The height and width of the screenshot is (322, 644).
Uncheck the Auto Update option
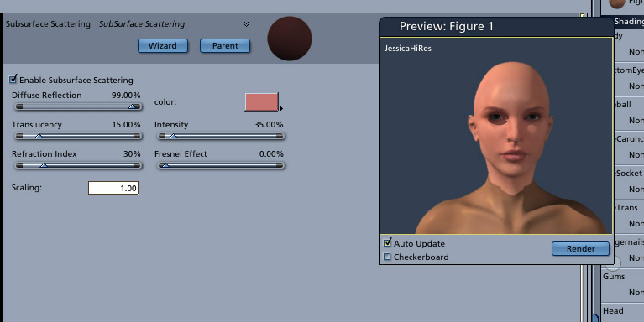[x=387, y=243]
